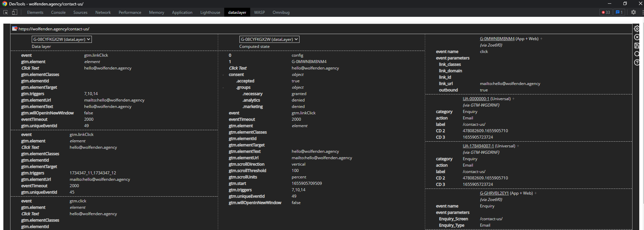Switch to the Console tab

pos(58,12)
